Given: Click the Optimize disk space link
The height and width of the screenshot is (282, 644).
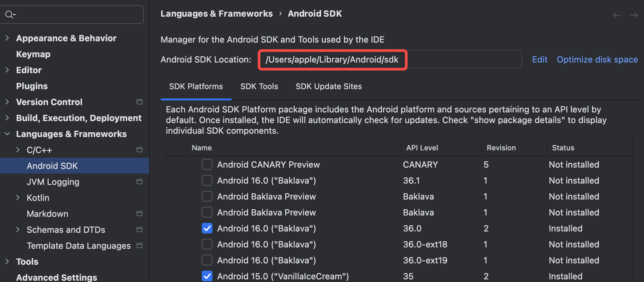Looking at the screenshot, I should coord(597,60).
